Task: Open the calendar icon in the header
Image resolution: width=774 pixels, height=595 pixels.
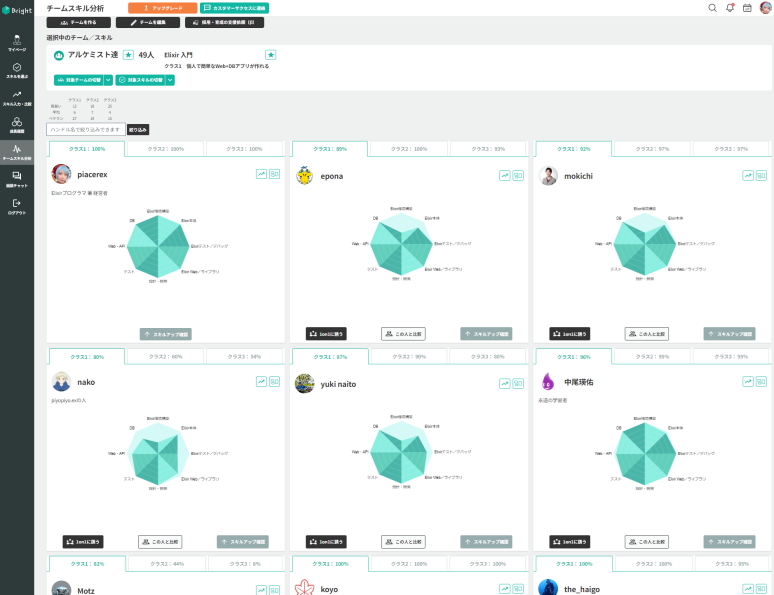Action: pyautogui.click(x=747, y=8)
